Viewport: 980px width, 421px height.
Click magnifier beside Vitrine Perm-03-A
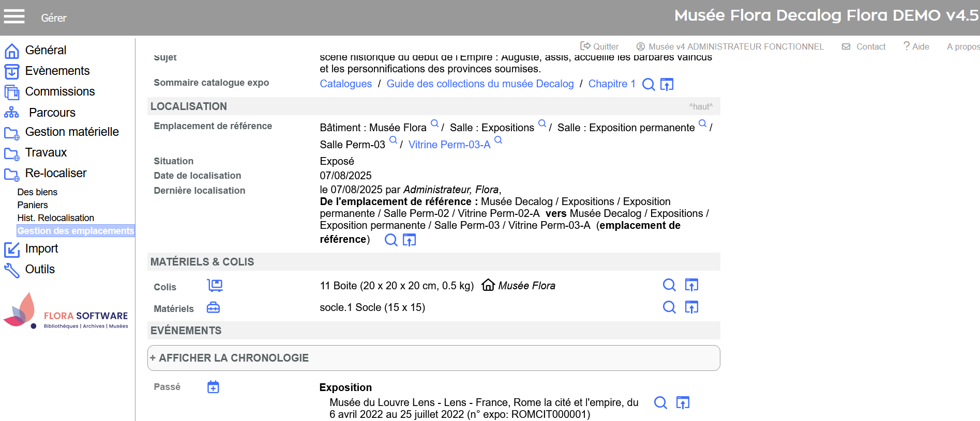498,140
